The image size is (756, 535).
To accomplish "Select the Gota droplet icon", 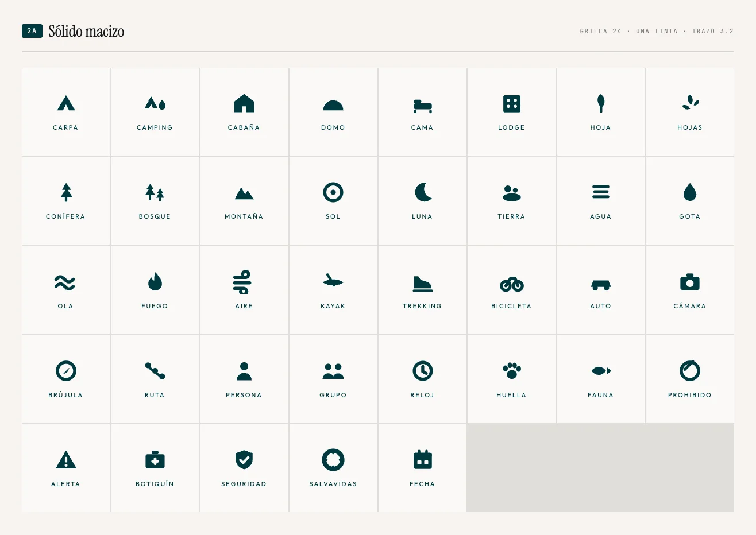I will 690,192.
